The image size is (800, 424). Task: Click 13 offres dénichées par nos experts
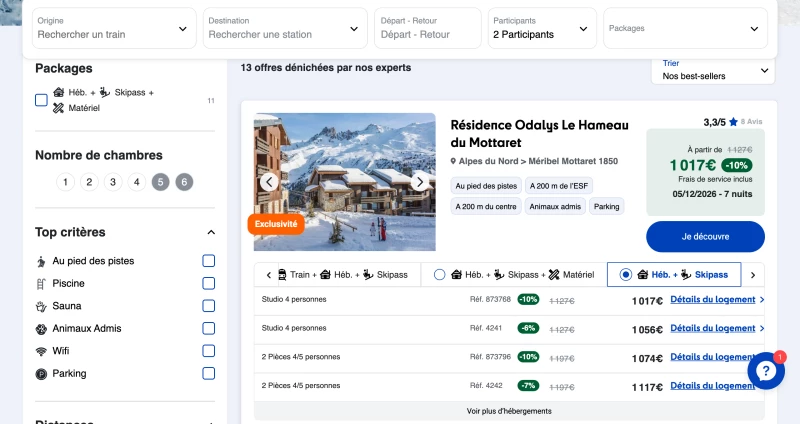(x=326, y=67)
